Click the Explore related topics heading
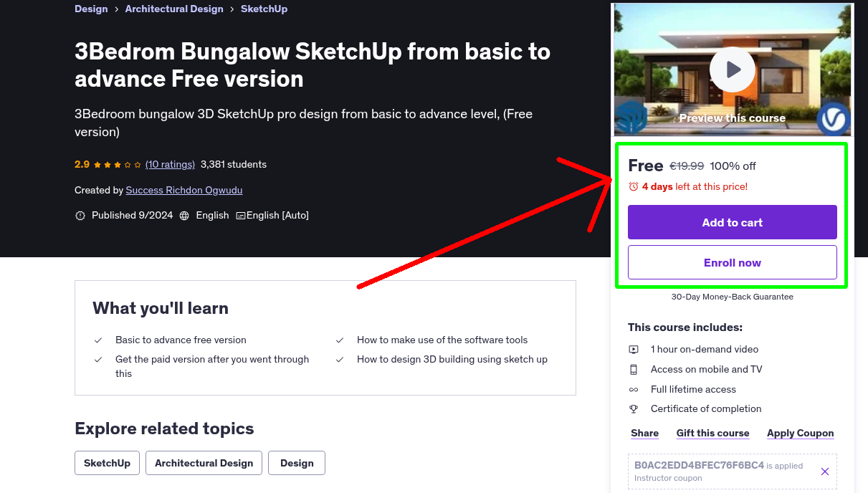The height and width of the screenshot is (493, 868). (164, 429)
